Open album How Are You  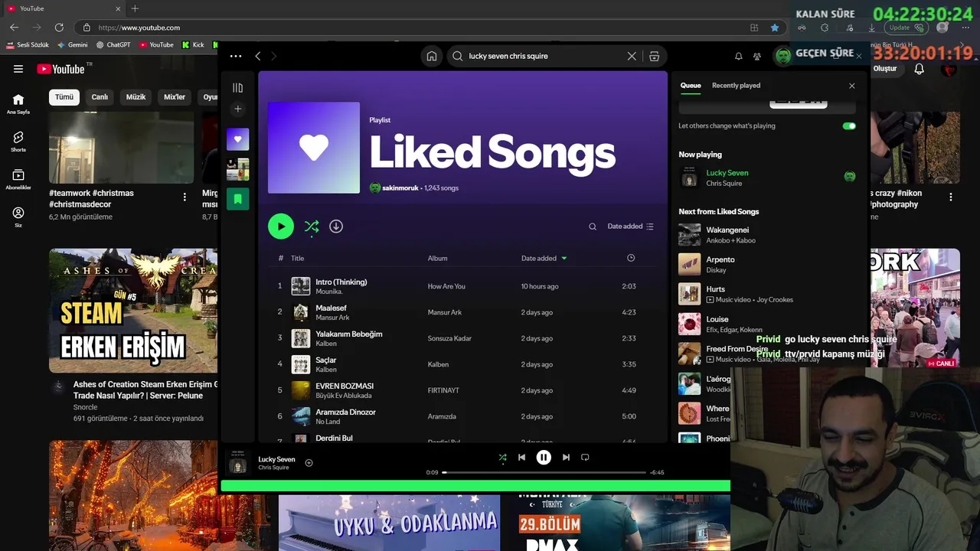(x=446, y=286)
